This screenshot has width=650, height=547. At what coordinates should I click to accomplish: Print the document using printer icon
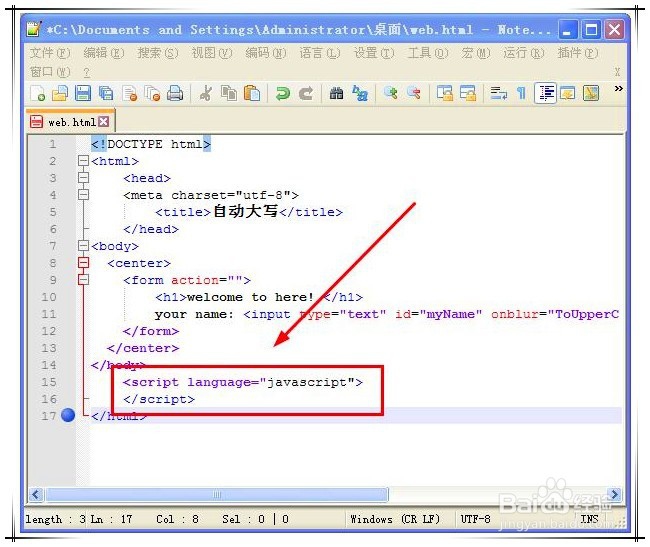tap(175, 93)
